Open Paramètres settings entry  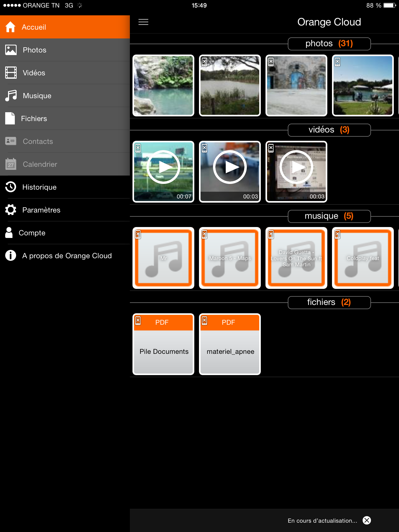(x=65, y=210)
